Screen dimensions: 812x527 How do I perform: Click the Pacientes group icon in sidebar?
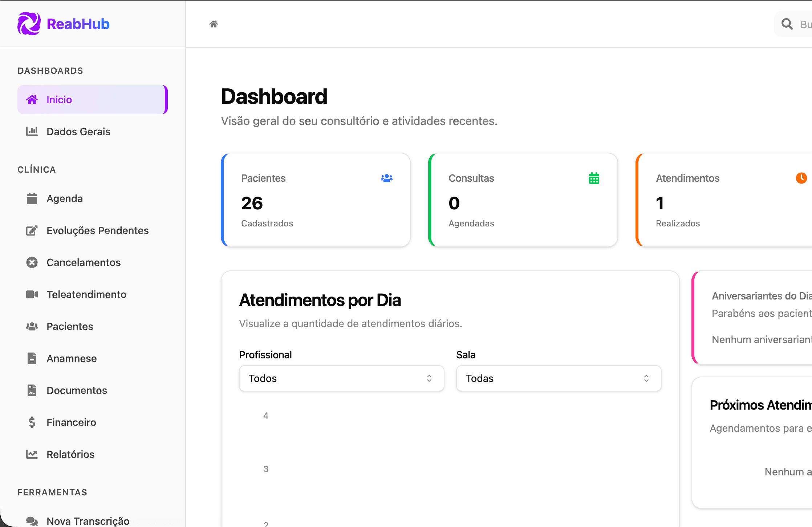(x=32, y=326)
